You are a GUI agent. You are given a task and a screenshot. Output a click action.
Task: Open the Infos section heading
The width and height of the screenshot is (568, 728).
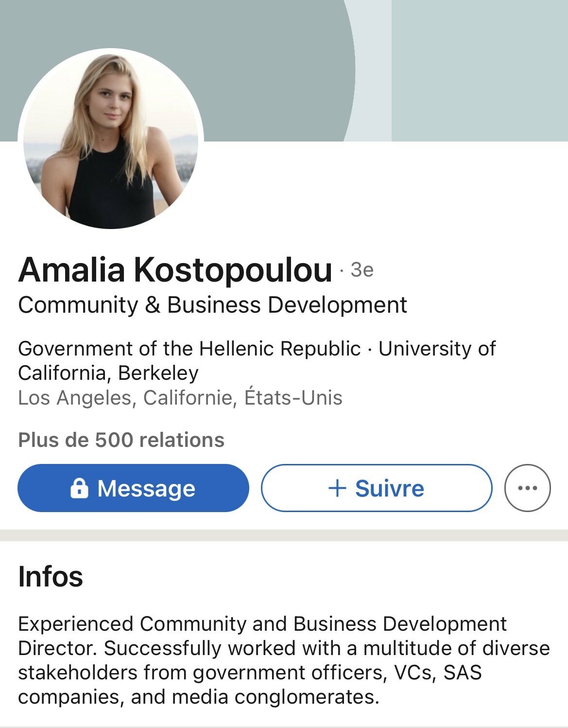pos(51,576)
